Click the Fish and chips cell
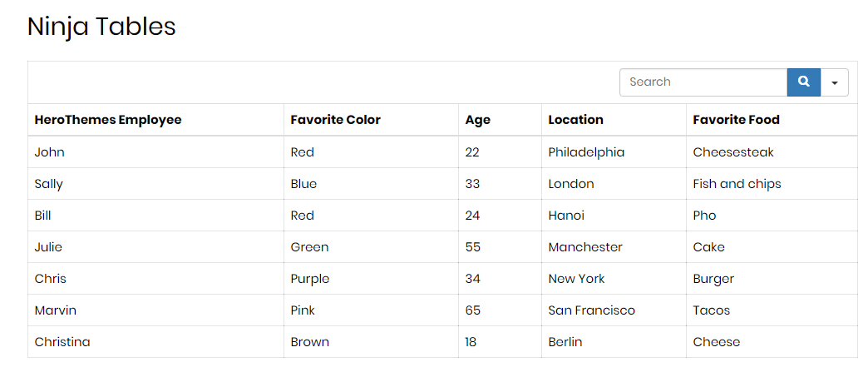 [737, 184]
